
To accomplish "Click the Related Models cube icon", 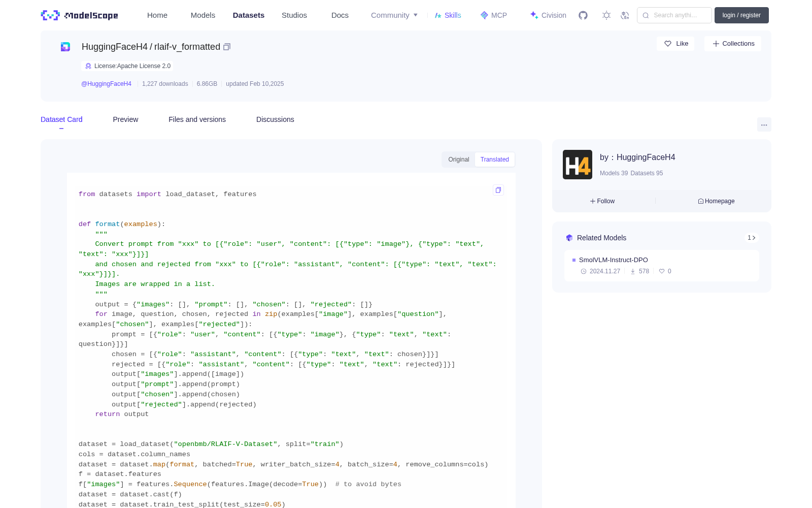I will tap(569, 238).
